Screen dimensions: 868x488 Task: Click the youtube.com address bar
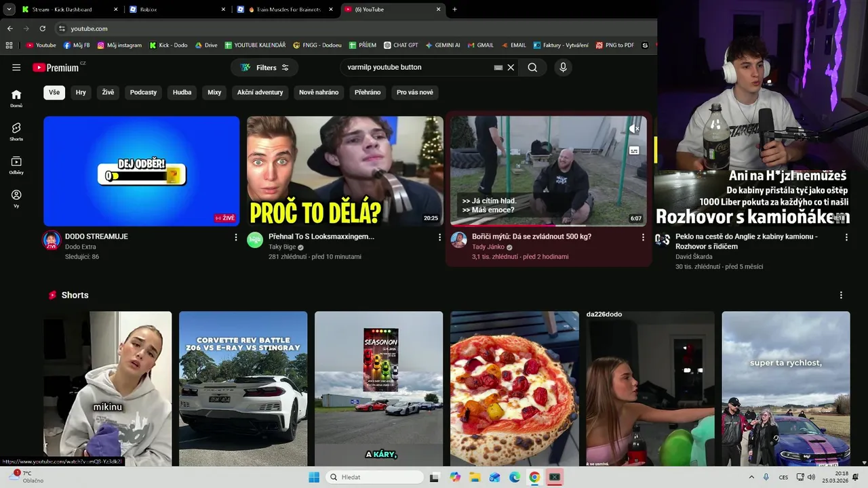click(x=353, y=28)
